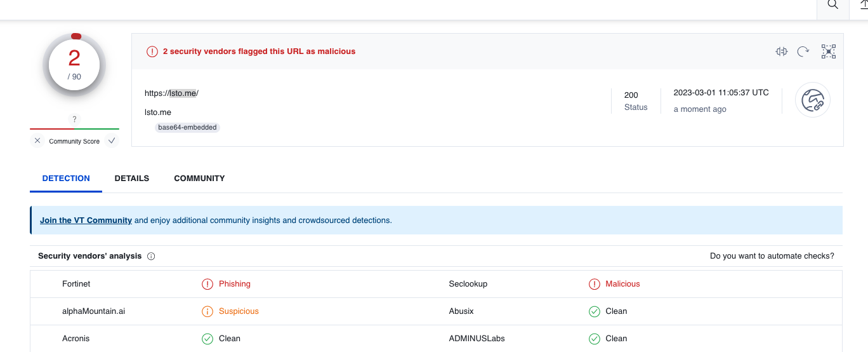The height and width of the screenshot is (352, 868).
Task: Click the upload arrow icon at top right
Action: [863, 4]
